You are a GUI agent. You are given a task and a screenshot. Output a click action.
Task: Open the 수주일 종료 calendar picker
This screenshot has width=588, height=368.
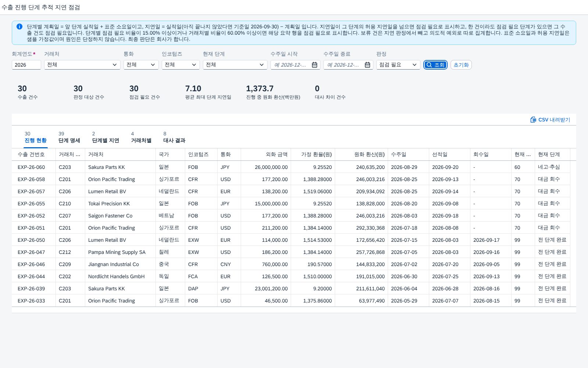point(367,65)
